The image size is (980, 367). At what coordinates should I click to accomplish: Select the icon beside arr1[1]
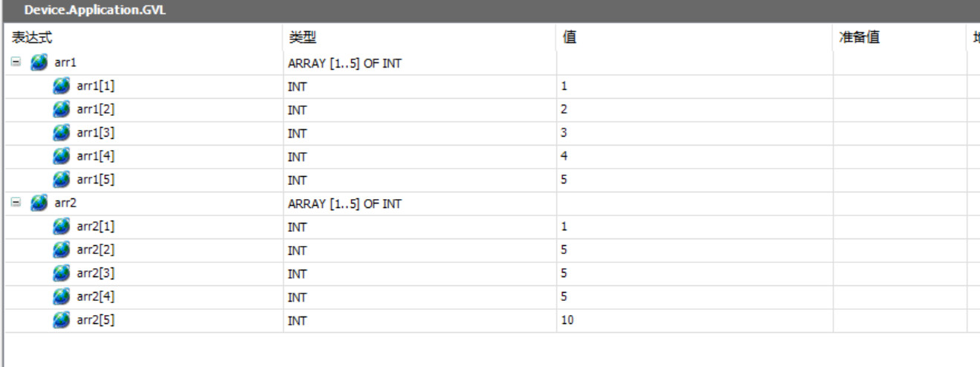click(x=61, y=86)
